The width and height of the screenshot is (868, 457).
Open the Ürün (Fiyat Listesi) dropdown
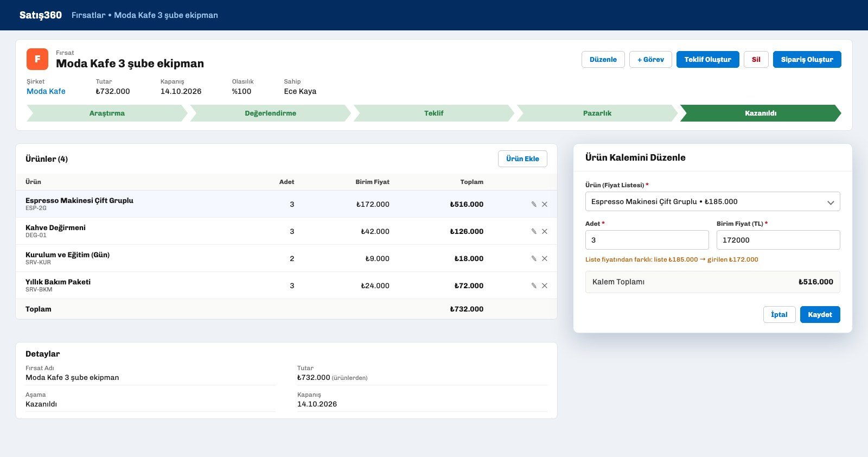click(x=712, y=201)
